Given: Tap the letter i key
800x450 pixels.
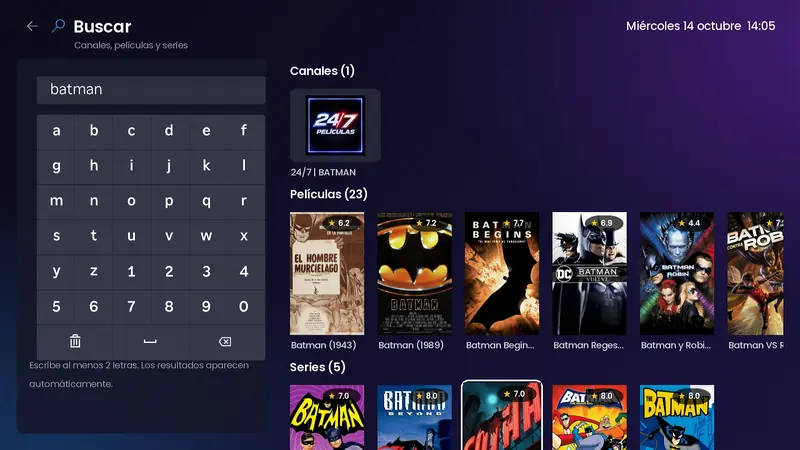Looking at the screenshot, I should [x=131, y=166].
